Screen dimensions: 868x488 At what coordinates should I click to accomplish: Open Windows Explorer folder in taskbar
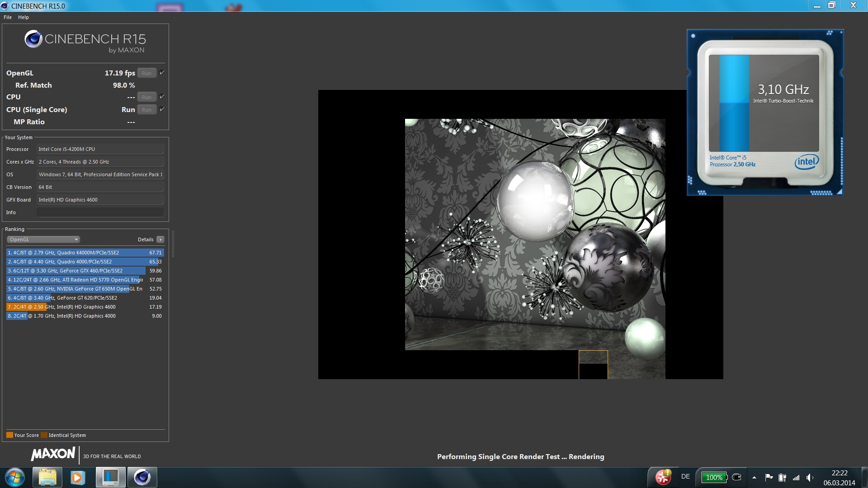[47, 477]
